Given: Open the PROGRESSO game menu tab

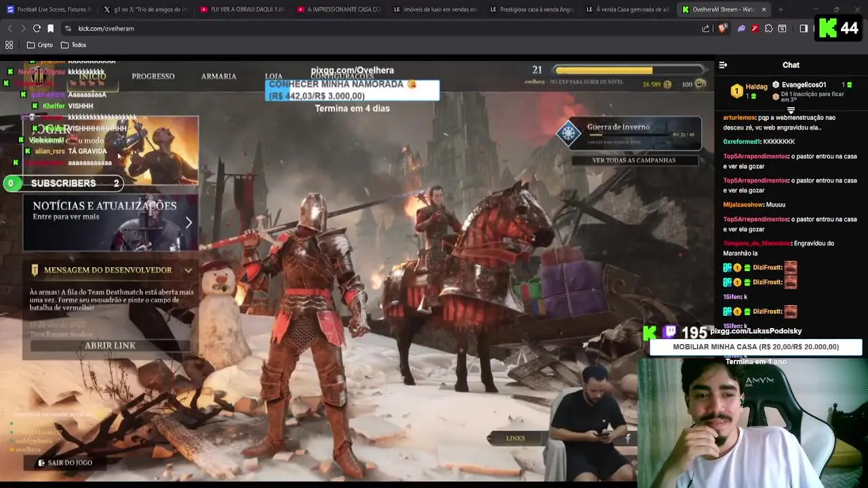Looking at the screenshot, I should point(153,77).
